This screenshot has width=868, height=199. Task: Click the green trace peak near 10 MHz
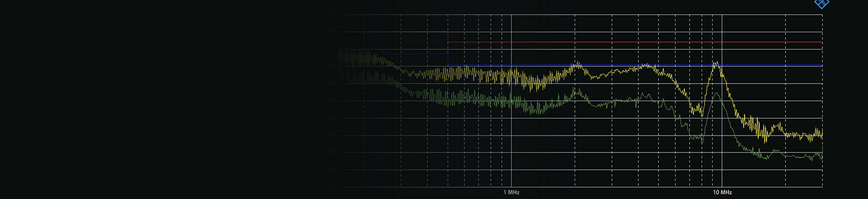717,93
